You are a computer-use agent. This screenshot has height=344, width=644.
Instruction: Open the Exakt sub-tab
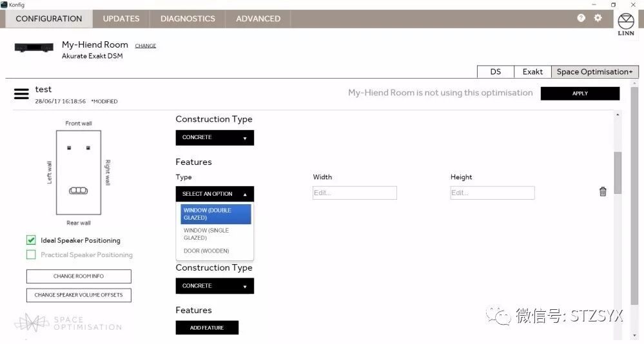[x=532, y=72]
